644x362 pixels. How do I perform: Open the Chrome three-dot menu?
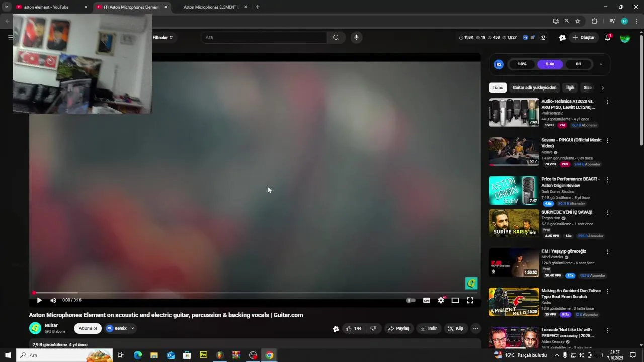click(x=637, y=21)
